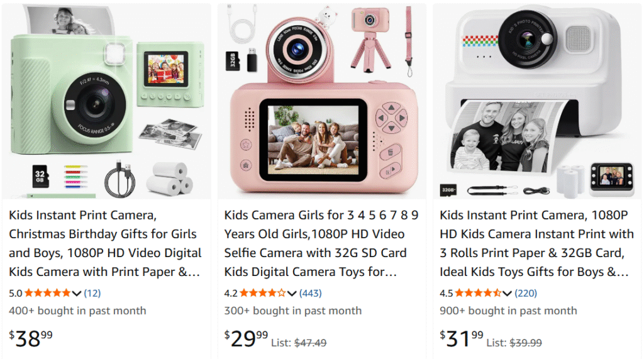Expand rating breakdown chevron beside 4.5 stars
644x359 pixels.
click(508, 293)
